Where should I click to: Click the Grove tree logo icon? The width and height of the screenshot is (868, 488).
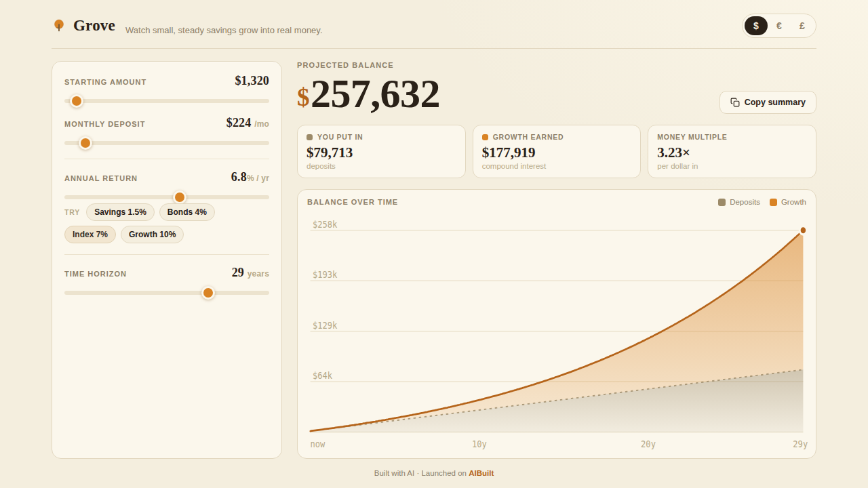[x=59, y=26]
